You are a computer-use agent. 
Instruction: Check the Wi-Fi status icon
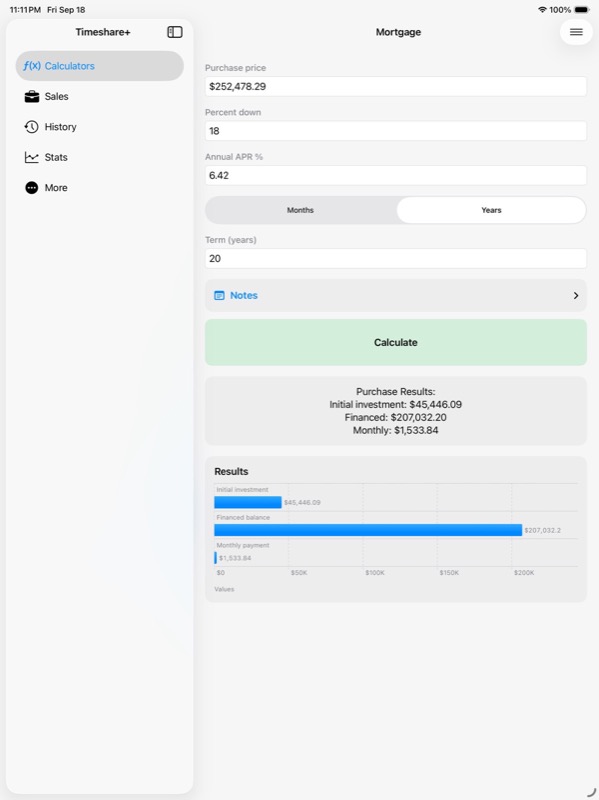point(542,10)
